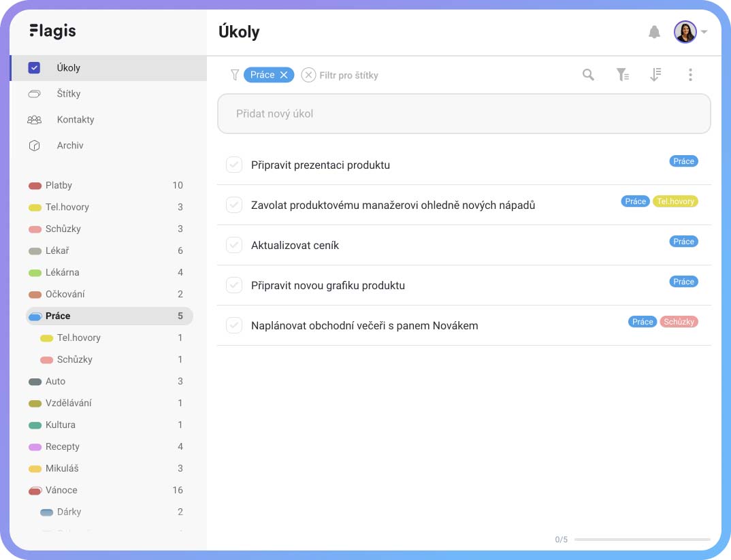Remove the Práce filter chip
731x560 pixels.
pyautogui.click(x=283, y=75)
